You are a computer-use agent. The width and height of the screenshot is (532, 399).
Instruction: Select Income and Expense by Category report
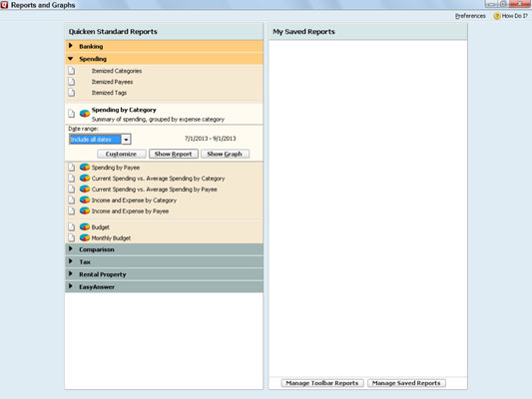point(134,200)
